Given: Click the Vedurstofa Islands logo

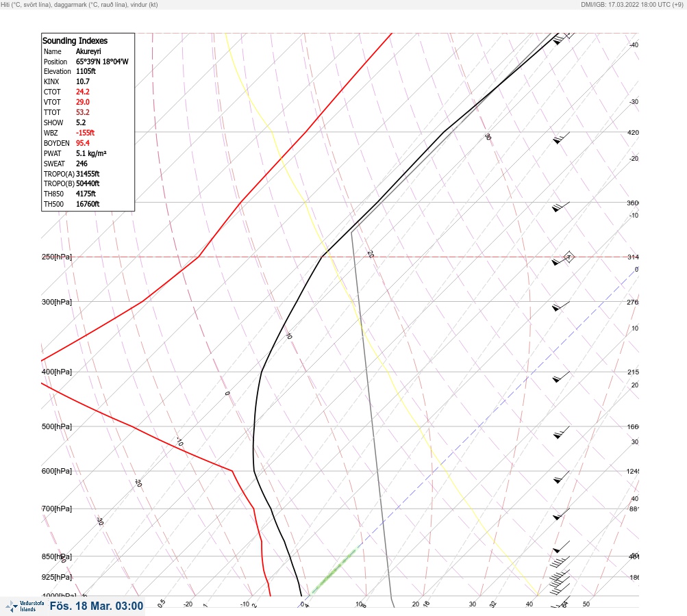Looking at the screenshot, I should click(x=25, y=606).
